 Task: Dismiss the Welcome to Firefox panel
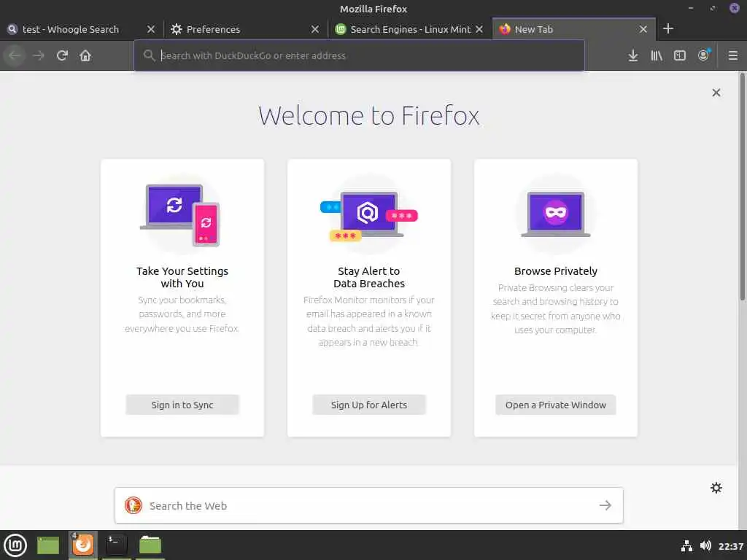click(716, 93)
